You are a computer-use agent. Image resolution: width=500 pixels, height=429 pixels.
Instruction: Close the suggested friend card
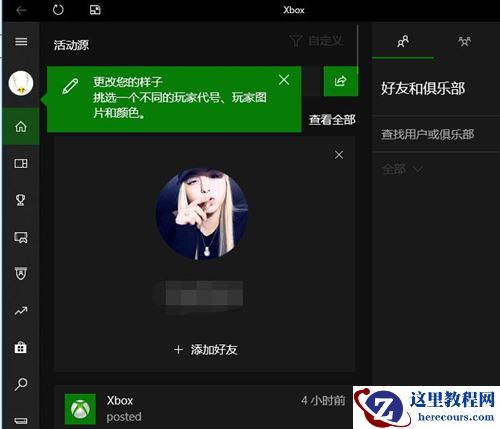click(339, 155)
